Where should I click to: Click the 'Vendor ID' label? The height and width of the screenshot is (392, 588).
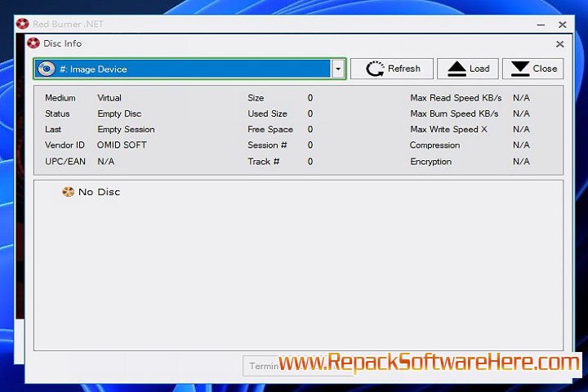pos(65,145)
